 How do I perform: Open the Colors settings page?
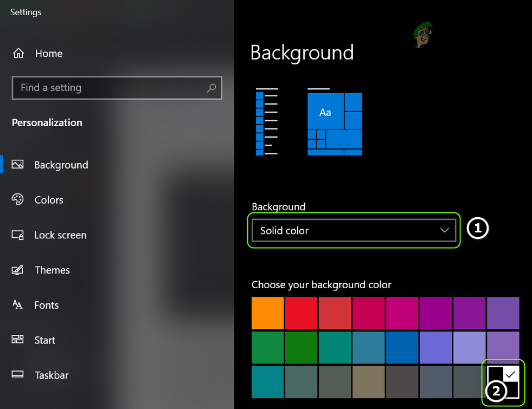pyautogui.click(x=49, y=200)
